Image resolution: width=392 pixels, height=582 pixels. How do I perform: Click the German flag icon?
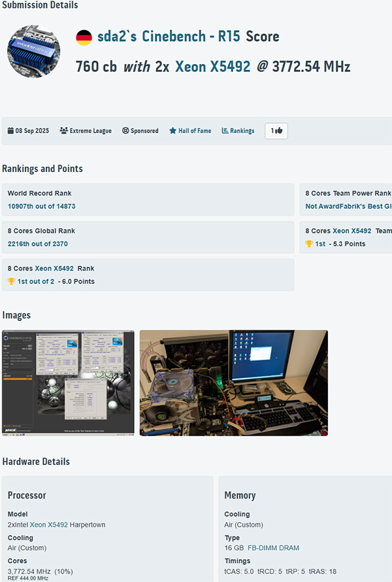click(84, 38)
